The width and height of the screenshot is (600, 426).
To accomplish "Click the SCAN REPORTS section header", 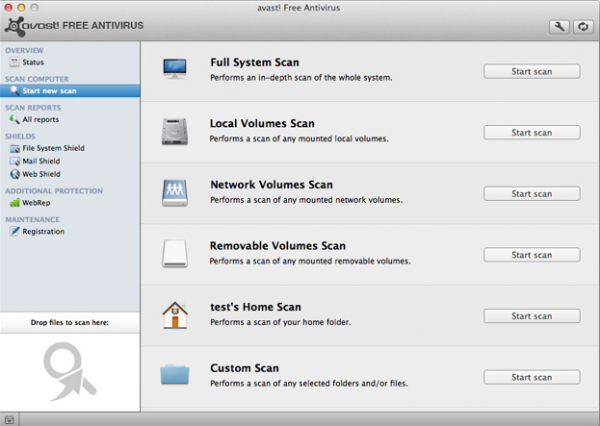I will (x=33, y=108).
